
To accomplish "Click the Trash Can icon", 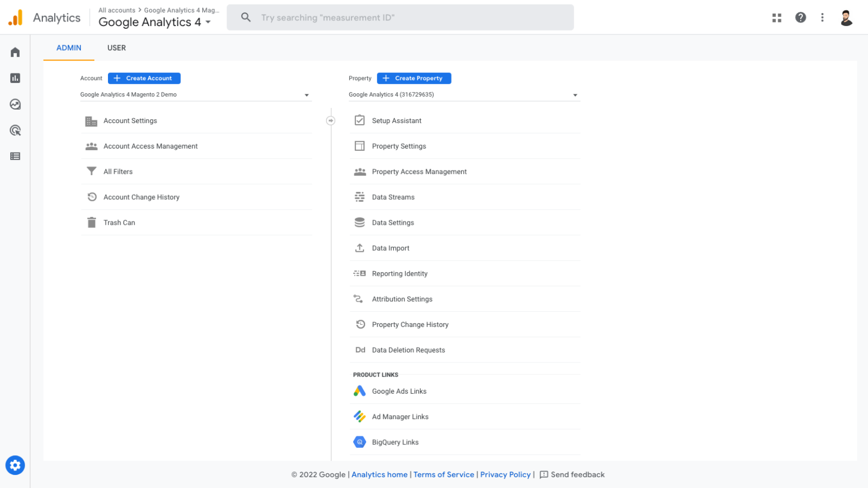I will tap(92, 223).
